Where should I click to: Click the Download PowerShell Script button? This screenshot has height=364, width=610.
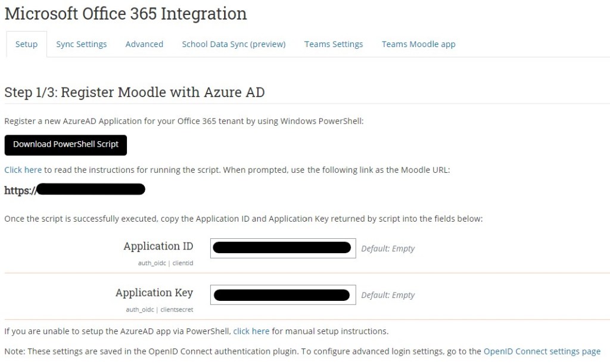(x=66, y=144)
